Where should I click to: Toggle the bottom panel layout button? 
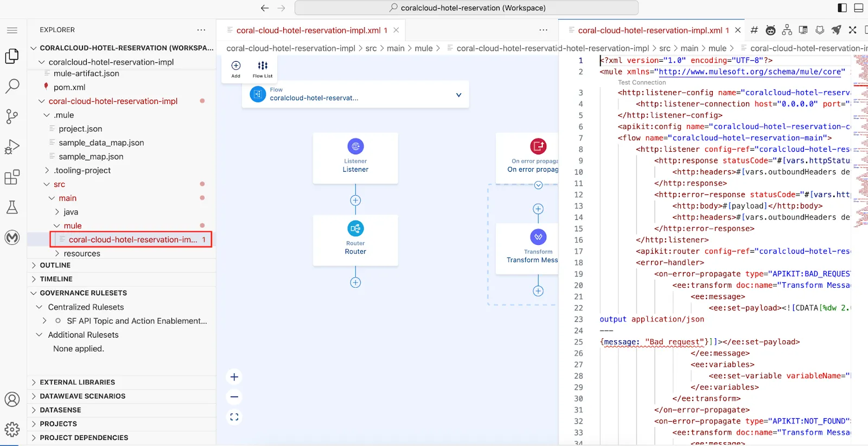coord(859,8)
